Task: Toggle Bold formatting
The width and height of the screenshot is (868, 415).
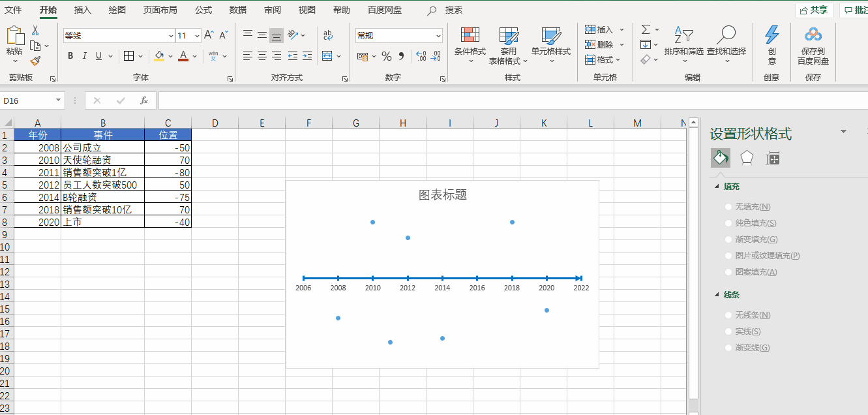Action: (x=70, y=56)
